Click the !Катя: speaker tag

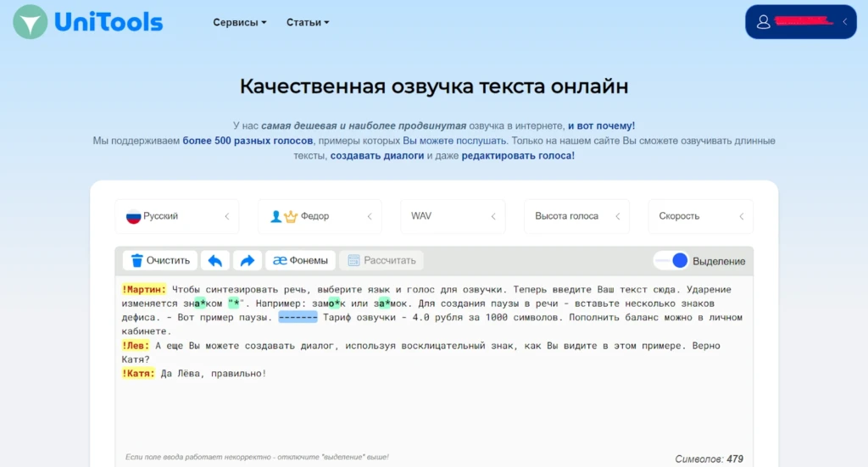(138, 374)
